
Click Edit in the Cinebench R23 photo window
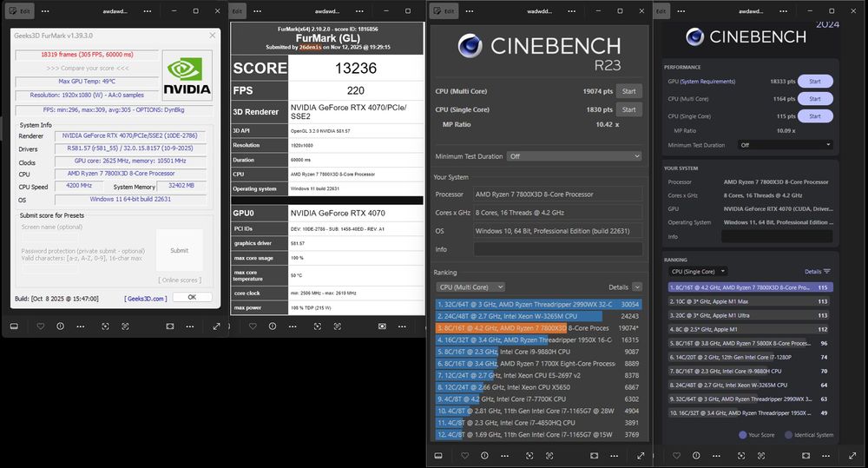[x=444, y=11]
